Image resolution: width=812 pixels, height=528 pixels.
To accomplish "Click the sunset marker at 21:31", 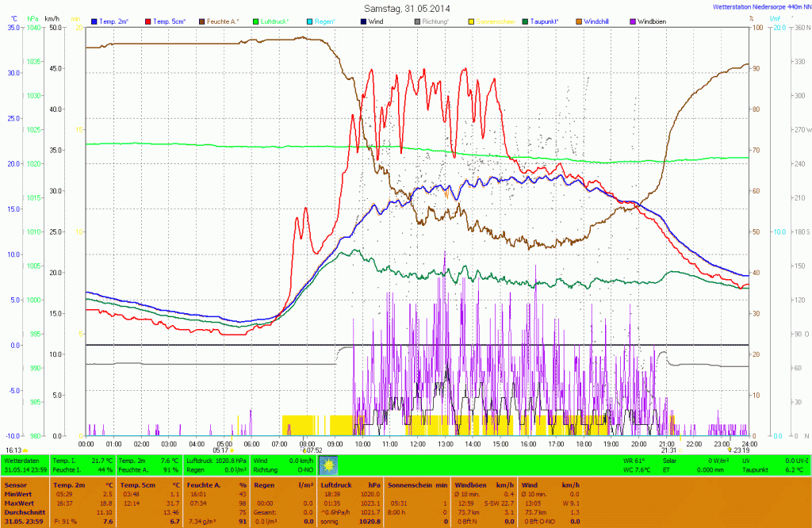I will pos(680,450).
